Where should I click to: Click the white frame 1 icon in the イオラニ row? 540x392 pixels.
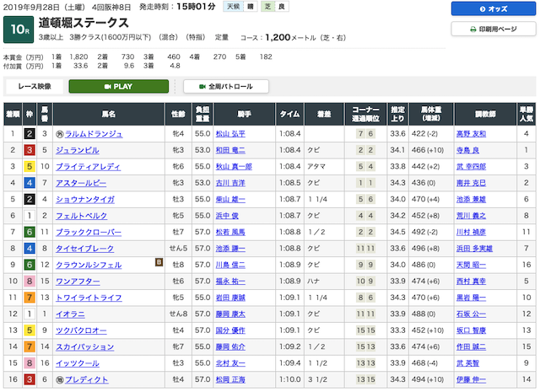pyautogui.click(x=30, y=314)
